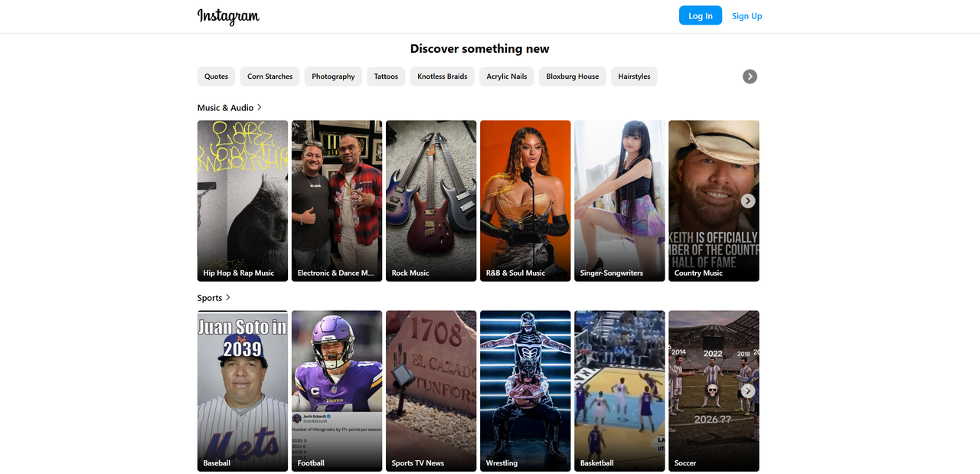The height and width of the screenshot is (474, 980).
Task: Click the Instagram logo
Action: [x=228, y=16]
